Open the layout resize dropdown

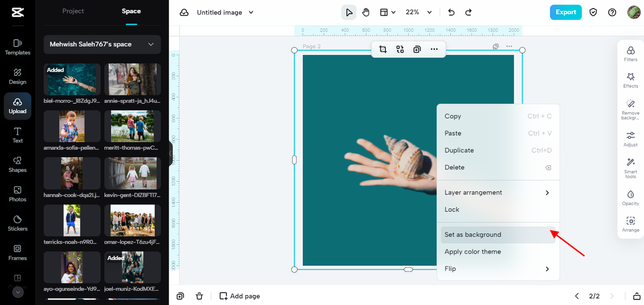pyautogui.click(x=387, y=13)
